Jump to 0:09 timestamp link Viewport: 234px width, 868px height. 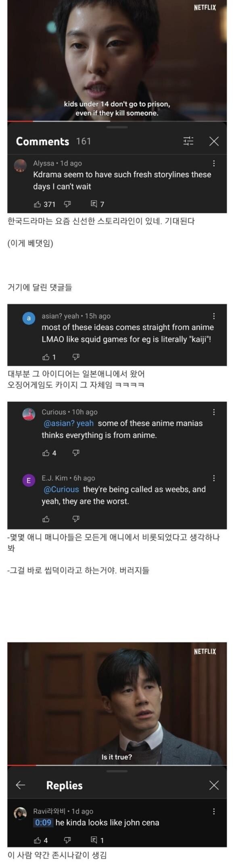pos(43,823)
